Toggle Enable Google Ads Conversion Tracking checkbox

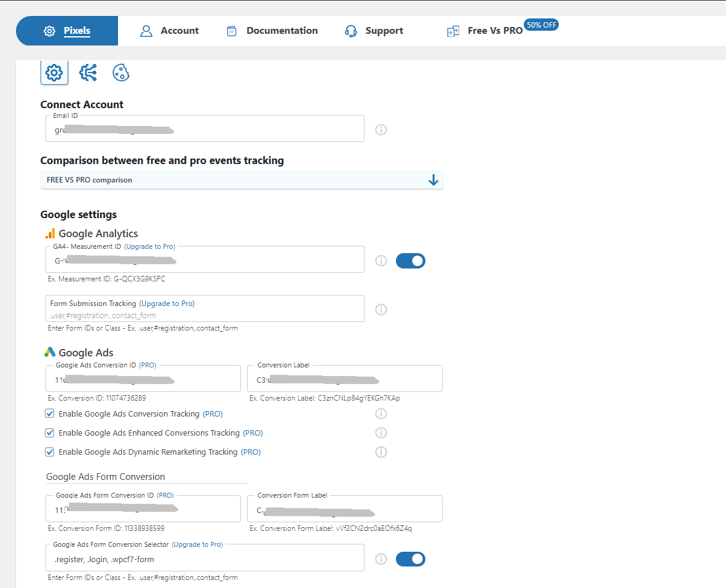pos(50,414)
